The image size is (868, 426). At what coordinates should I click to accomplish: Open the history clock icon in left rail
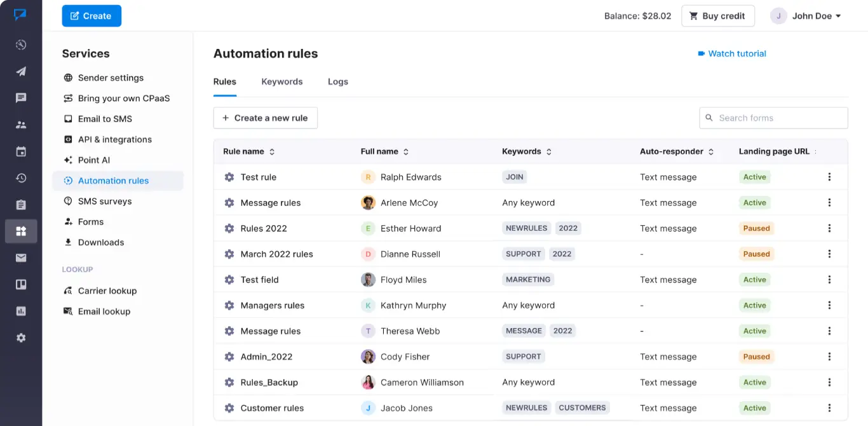point(21,178)
